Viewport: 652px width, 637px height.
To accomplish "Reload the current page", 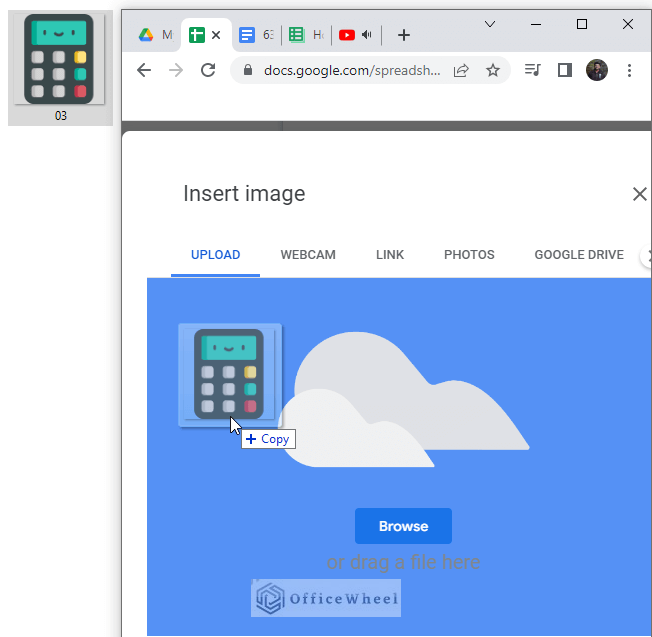I will (x=208, y=70).
